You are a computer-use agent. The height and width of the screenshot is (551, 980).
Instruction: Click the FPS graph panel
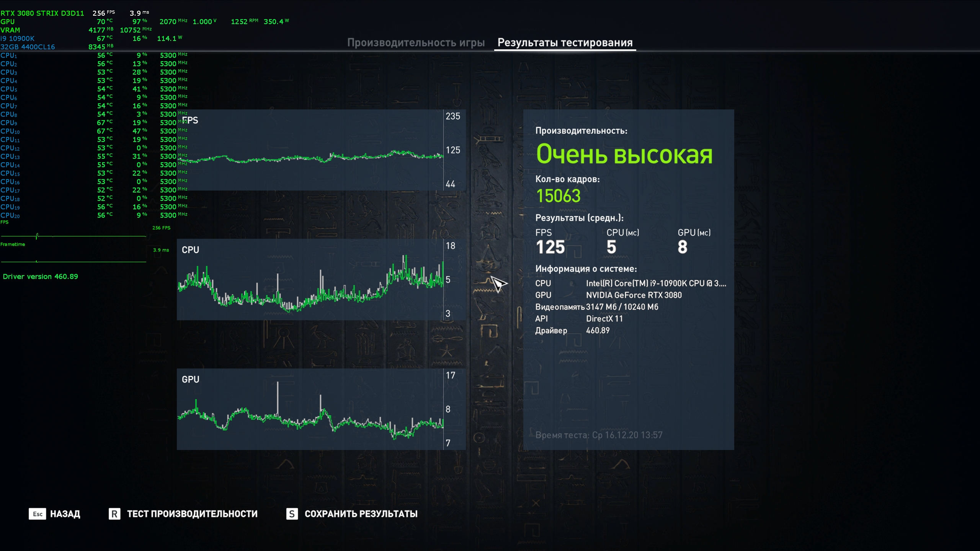click(321, 150)
